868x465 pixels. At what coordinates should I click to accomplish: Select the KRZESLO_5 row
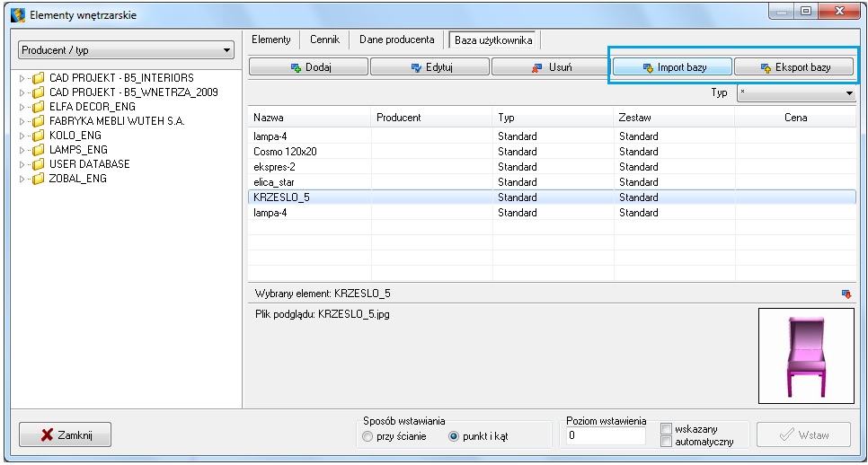point(552,197)
